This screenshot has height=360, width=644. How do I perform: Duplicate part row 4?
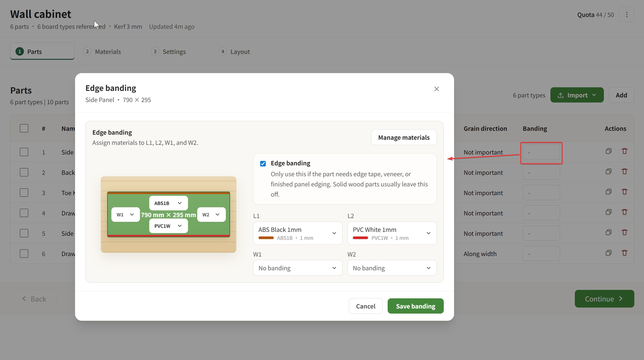pos(608,212)
